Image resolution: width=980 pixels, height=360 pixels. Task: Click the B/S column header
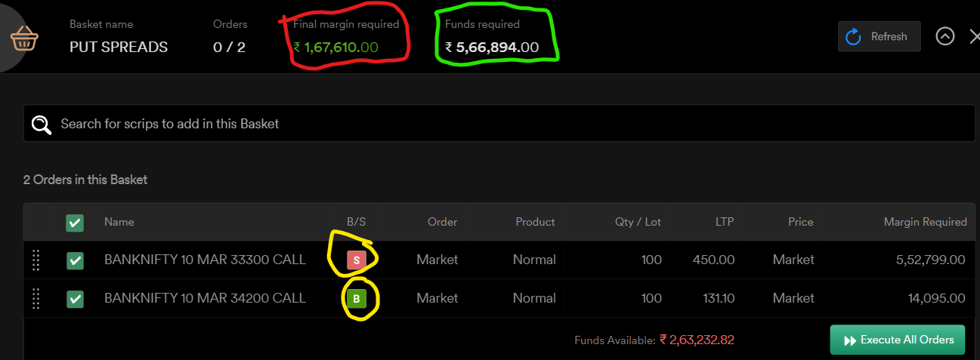[x=356, y=222]
